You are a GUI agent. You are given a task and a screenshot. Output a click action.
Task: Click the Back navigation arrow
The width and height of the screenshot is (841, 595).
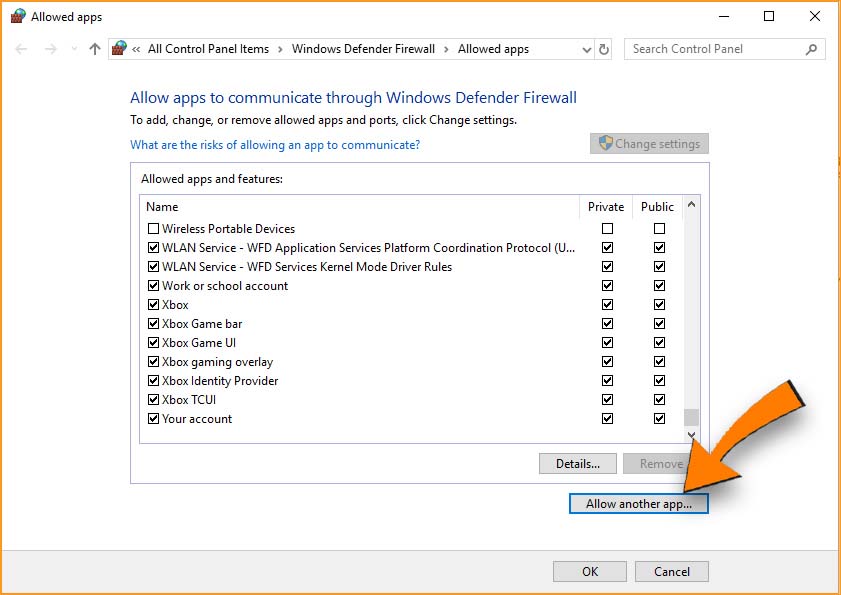coord(22,49)
